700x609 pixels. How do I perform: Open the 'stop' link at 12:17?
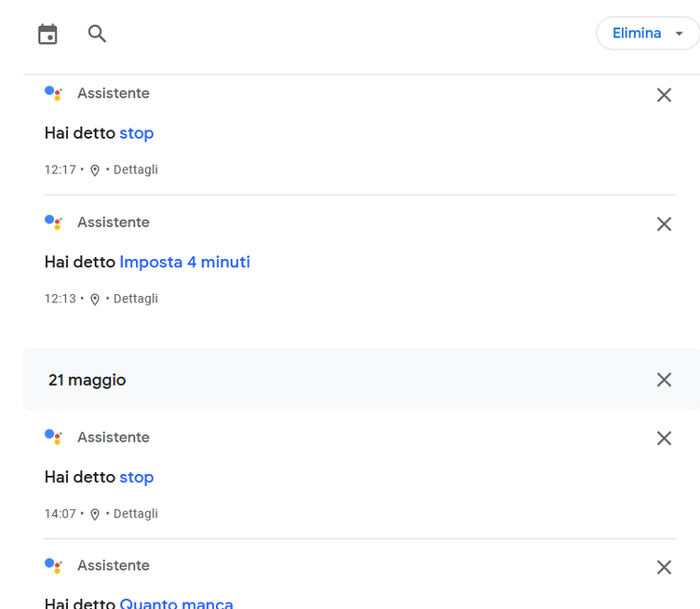pyautogui.click(x=137, y=133)
